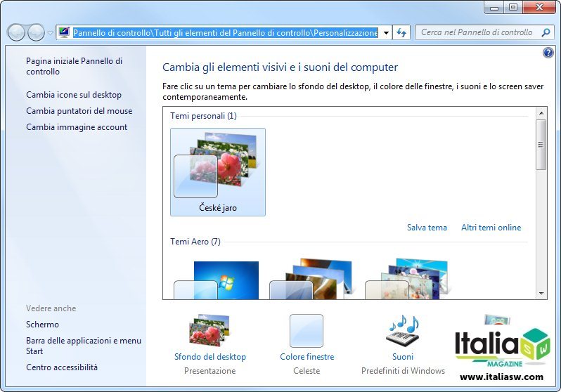Select the architecture Aero theme thumbnail
The image size is (561, 392).
coord(311,279)
